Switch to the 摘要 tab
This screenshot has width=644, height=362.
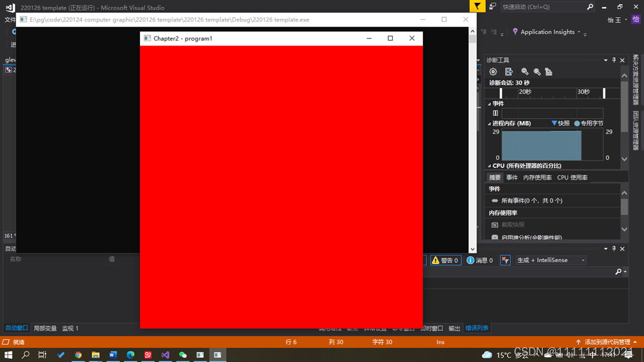point(495,178)
